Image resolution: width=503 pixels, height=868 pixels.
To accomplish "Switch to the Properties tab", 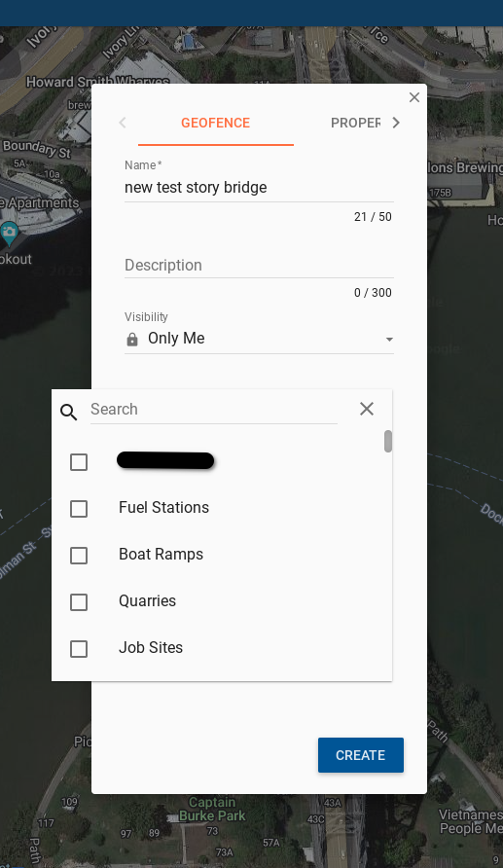I will 356,123.
